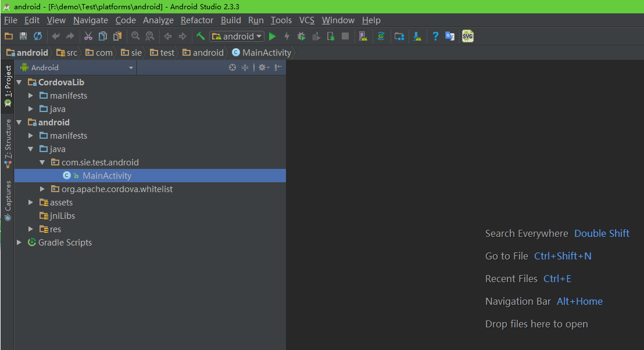Image resolution: width=644 pixels, height=350 pixels.
Task: Click the Redo arrow icon
Action: click(x=70, y=36)
